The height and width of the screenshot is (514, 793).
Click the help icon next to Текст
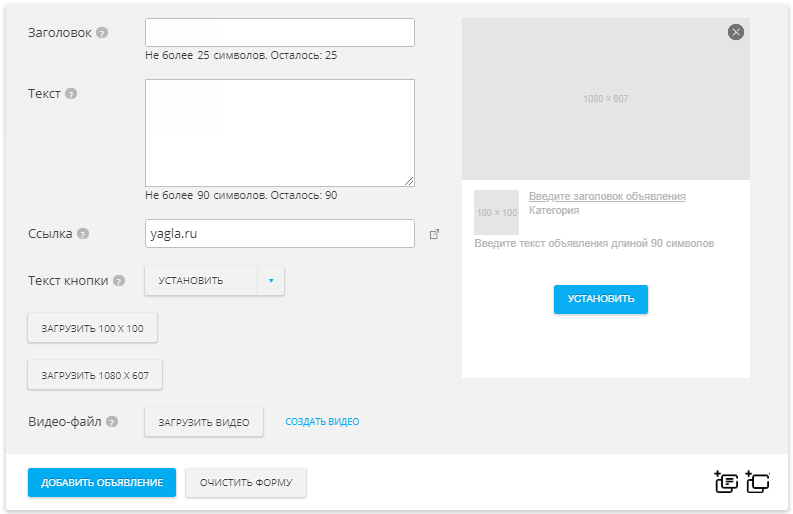click(x=71, y=94)
